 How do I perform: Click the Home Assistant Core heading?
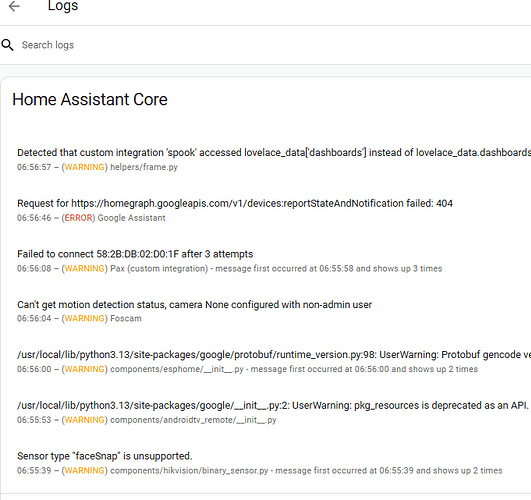90,100
